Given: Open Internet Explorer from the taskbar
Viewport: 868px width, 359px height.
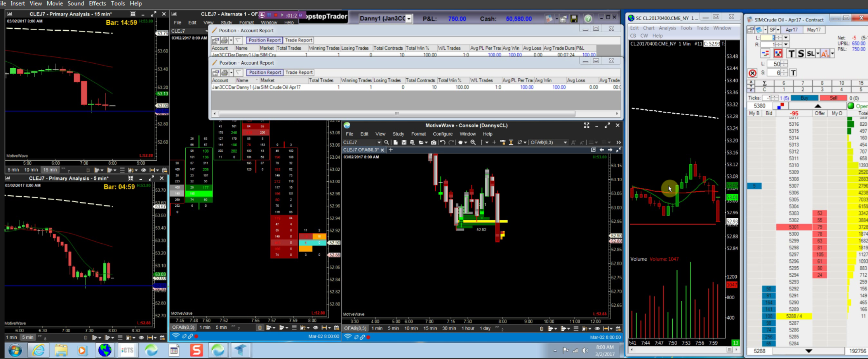Looking at the screenshot, I should (x=38, y=350).
